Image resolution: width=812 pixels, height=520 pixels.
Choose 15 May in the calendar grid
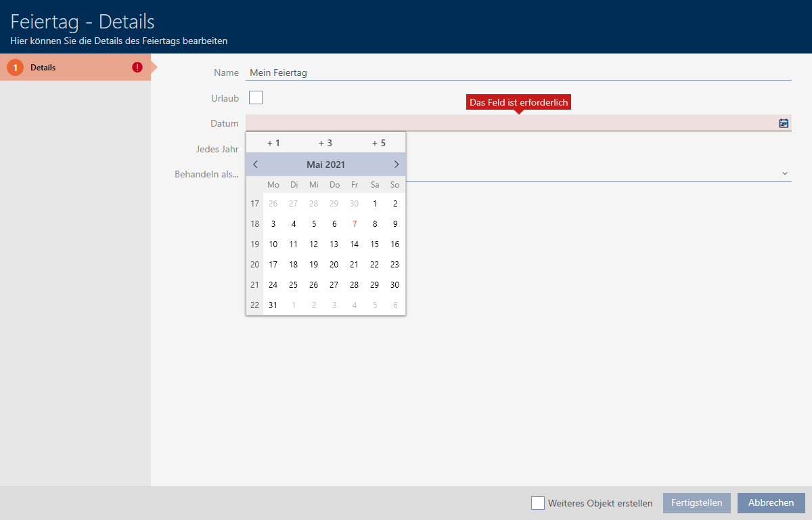[375, 244]
